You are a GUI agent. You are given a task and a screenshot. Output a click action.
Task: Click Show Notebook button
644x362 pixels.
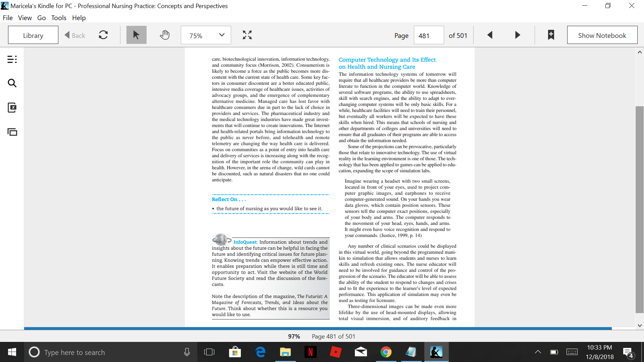[602, 35]
